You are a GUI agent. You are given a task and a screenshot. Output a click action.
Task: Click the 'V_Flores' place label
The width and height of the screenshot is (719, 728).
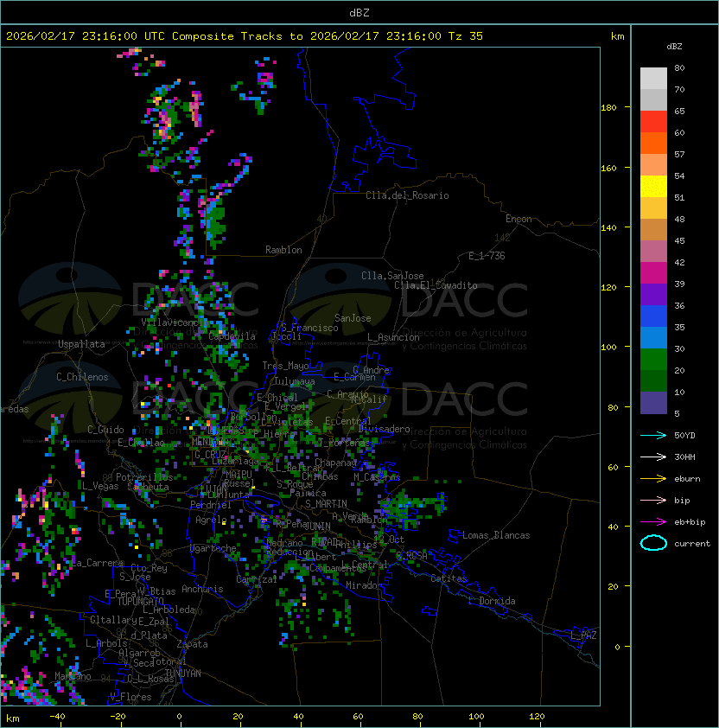click(x=130, y=697)
